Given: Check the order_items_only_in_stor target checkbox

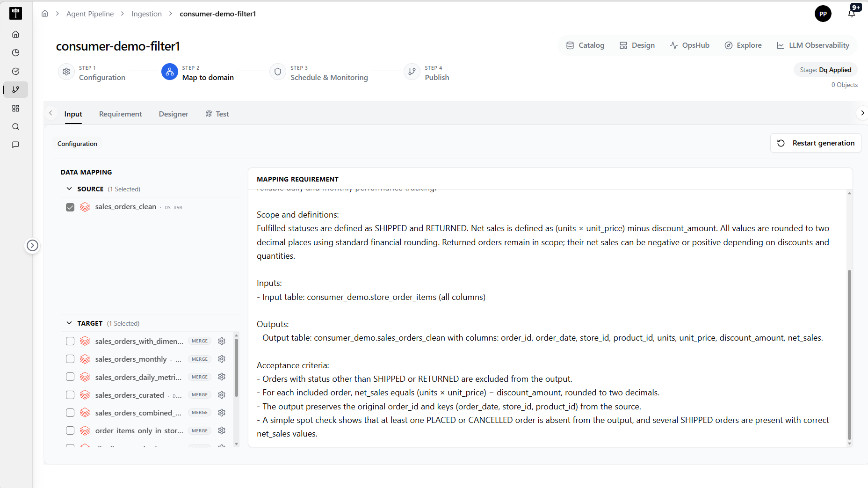Looking at the screenshot, I should click(70, 430).
